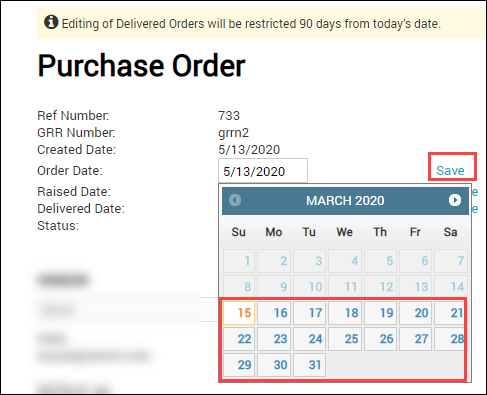Click the Su weekday header
The height and width of the screenshot is (395, 487).
coord(238,232)
